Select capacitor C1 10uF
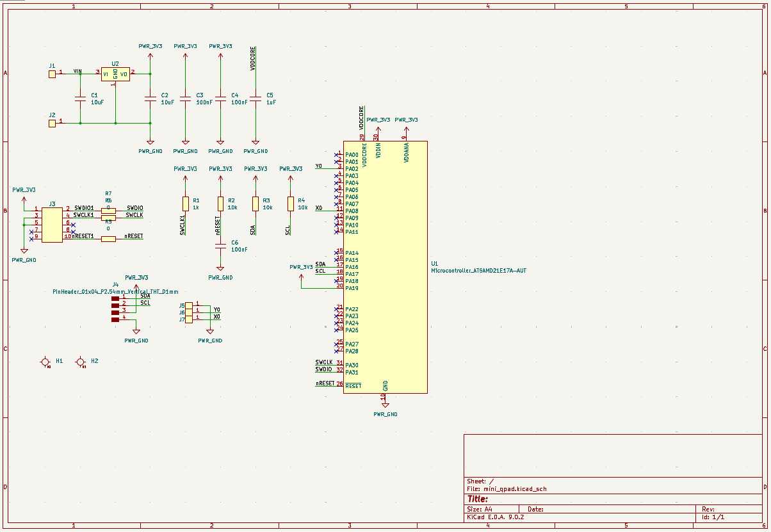The height and width of the screenshot is (532, 771). [80, 99]
